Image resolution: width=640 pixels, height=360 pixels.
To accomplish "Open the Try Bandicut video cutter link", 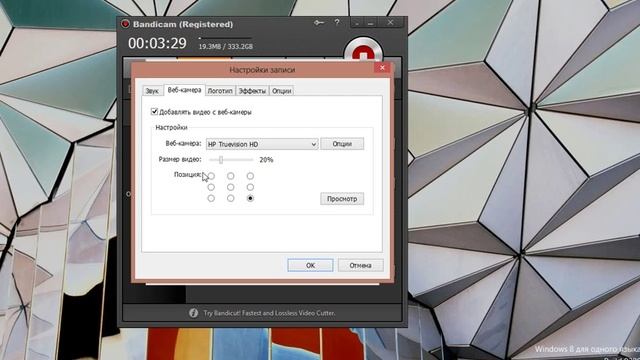I will [x=269, y=313].
